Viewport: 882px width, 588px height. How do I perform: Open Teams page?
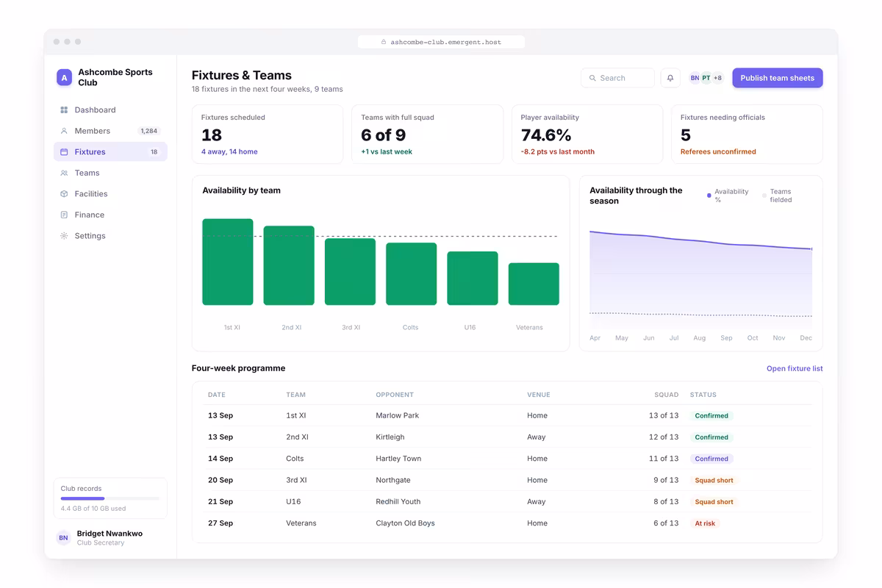[110, 173]
